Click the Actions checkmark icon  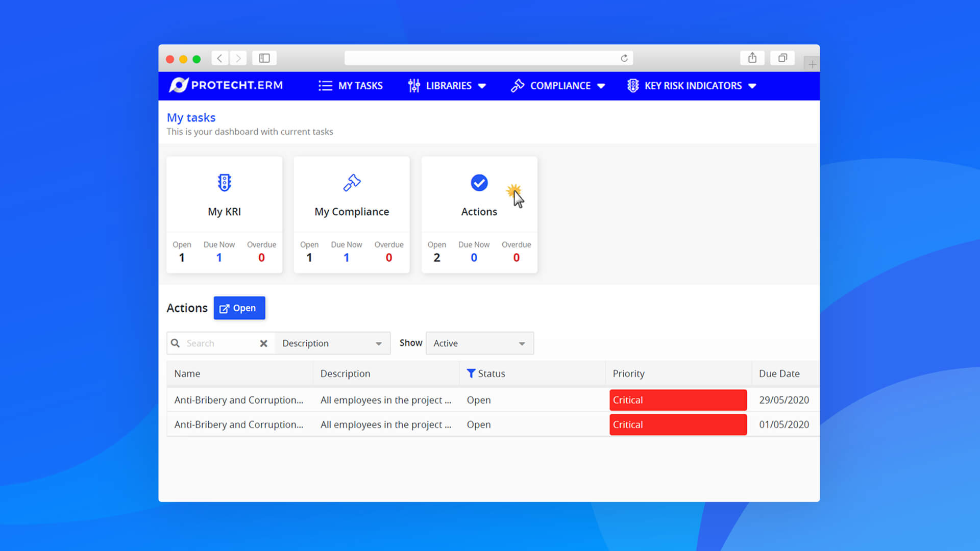click(x=479, y=183)
